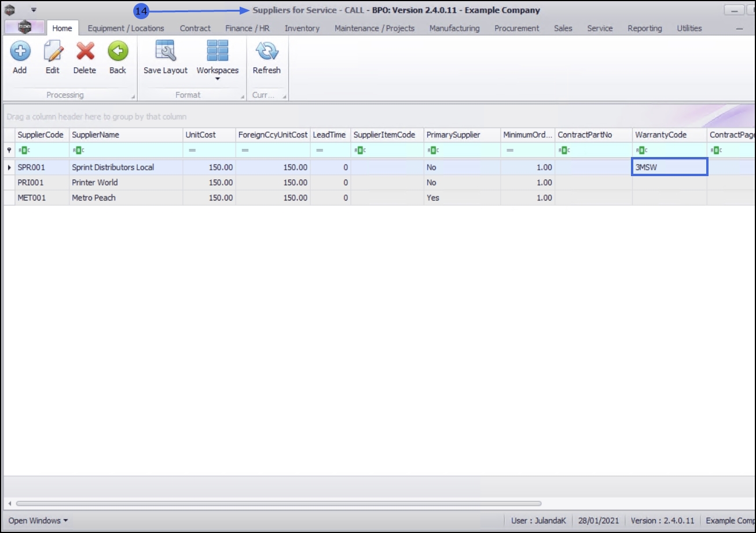Open LeadTime filter equals icon

[320, 151]
